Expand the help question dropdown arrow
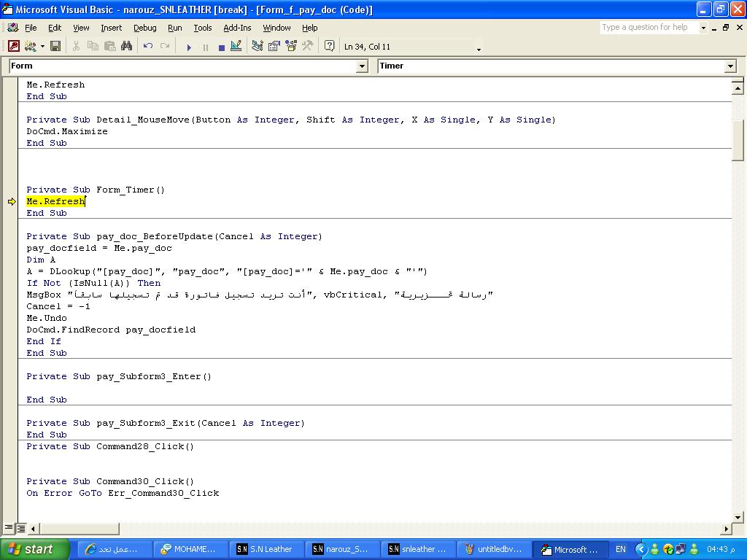Screen dimensions: 747x560 (x=703, y=28)
